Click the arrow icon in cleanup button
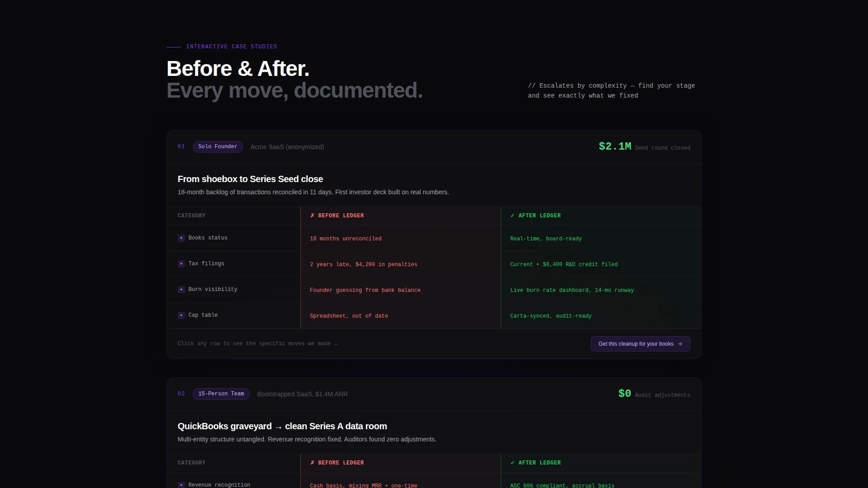This screenshot has height=488, width=868. pos(680,344)
